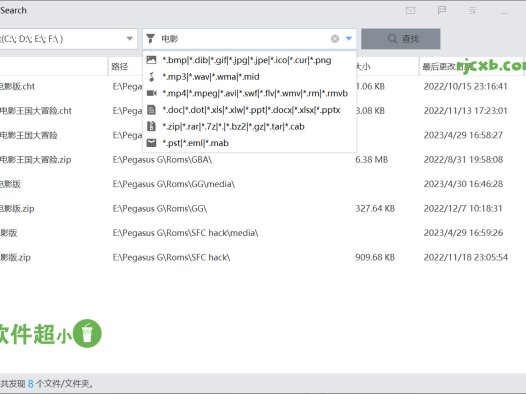Click date 2022/12/7 10:18:31
This screenshot has width=526, height=394.
click(x=463, y=209)
